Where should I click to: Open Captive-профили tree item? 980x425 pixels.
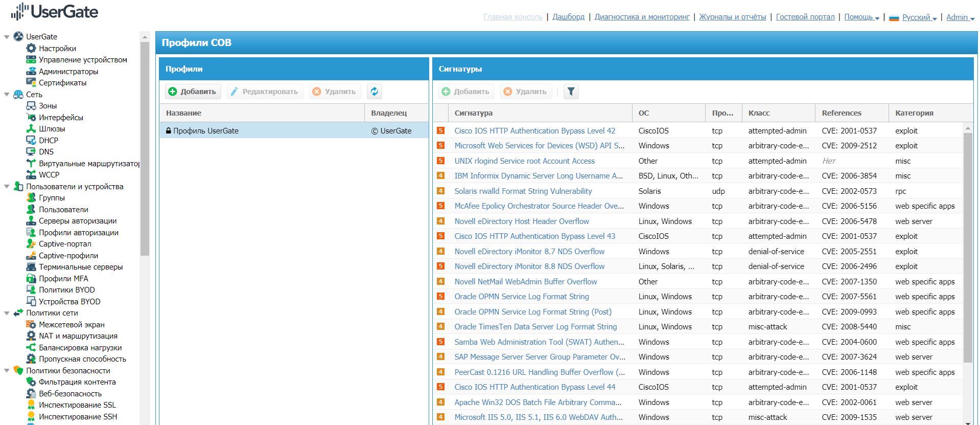(68, 256)
